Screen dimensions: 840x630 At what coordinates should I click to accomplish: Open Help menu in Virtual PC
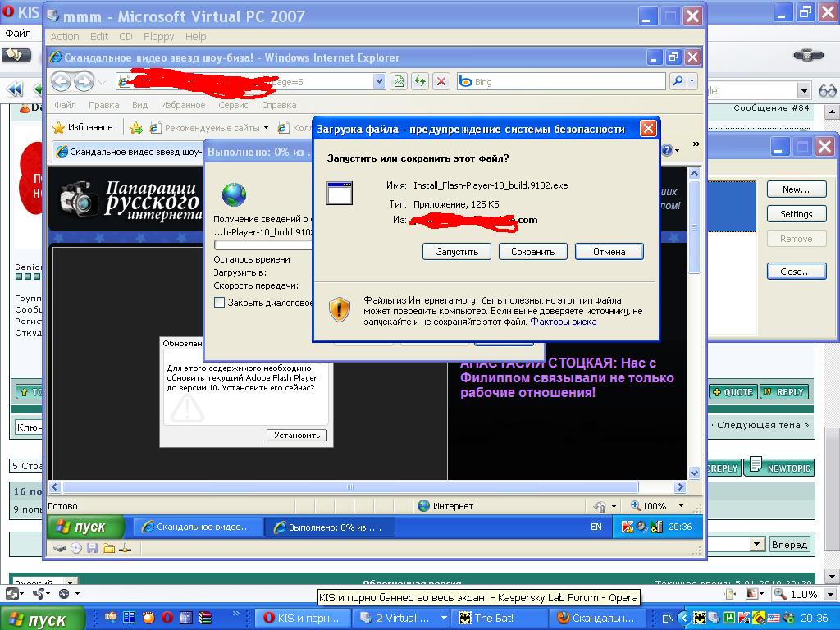[195, 36]
